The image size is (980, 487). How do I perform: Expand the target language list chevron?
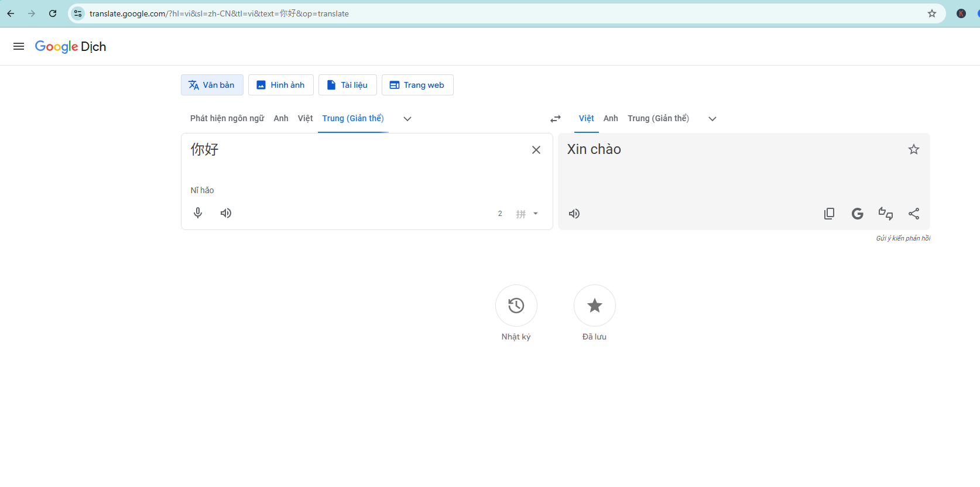coord(712,119)
